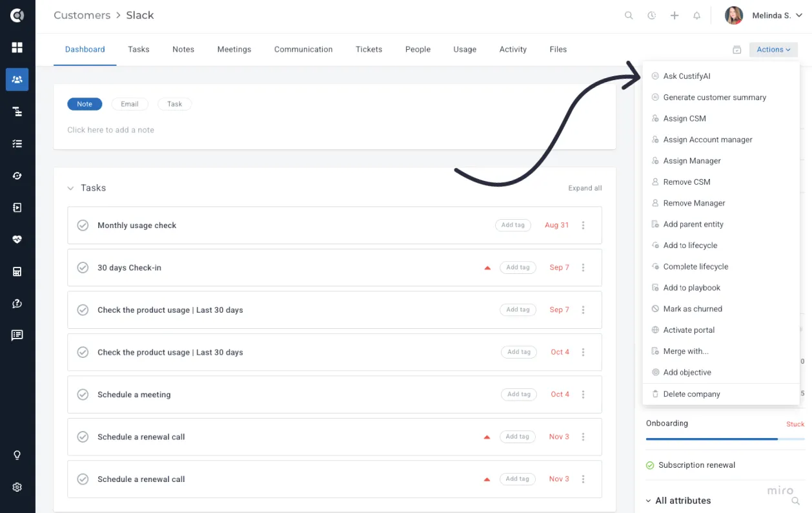Open Melinda S. user menu
812x513 pixels.
tap(777, 16)
